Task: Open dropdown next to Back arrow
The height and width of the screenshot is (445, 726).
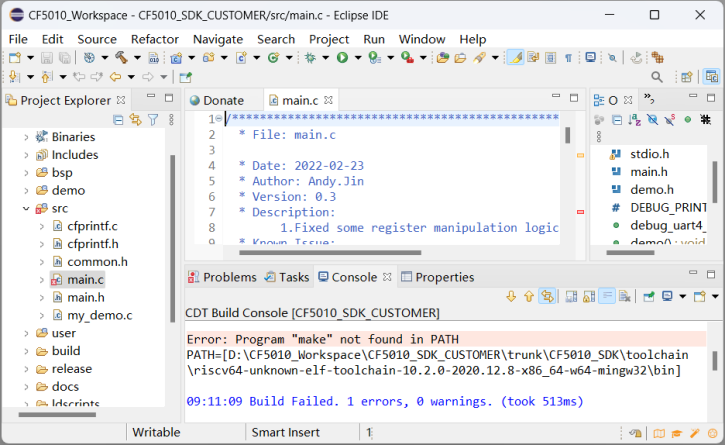Action: 131,77
